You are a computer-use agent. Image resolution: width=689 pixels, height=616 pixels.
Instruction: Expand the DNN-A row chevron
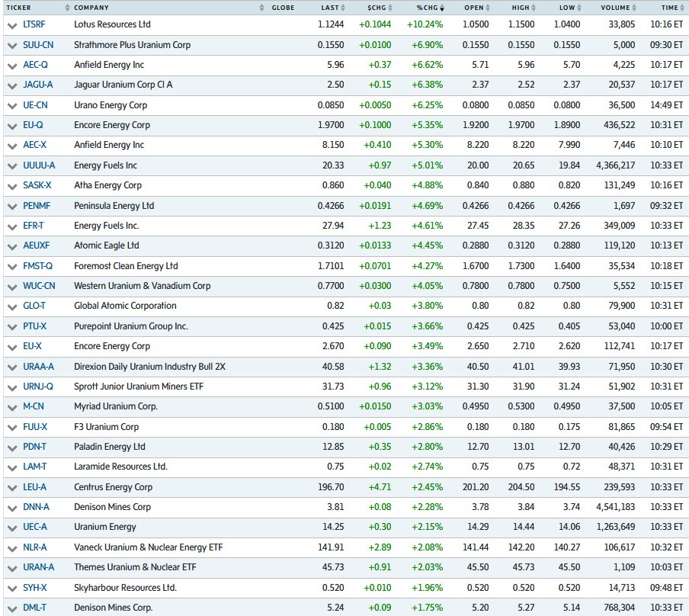pyautogui.click(x=12, y=509)
